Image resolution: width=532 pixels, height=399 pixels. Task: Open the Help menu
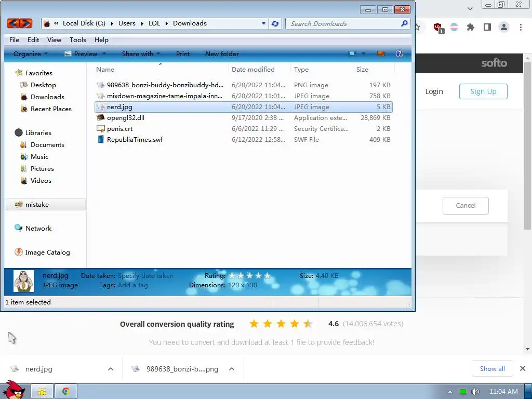101,39
